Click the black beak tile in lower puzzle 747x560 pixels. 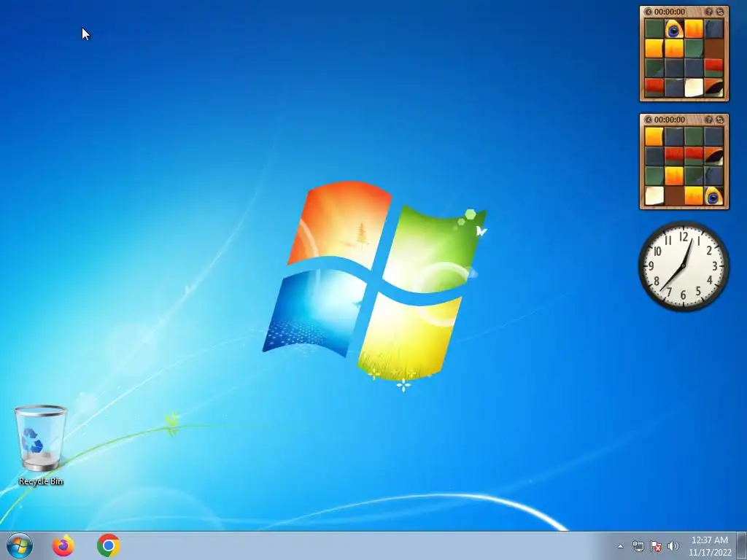pyautogui.click(x=713, y=156)
